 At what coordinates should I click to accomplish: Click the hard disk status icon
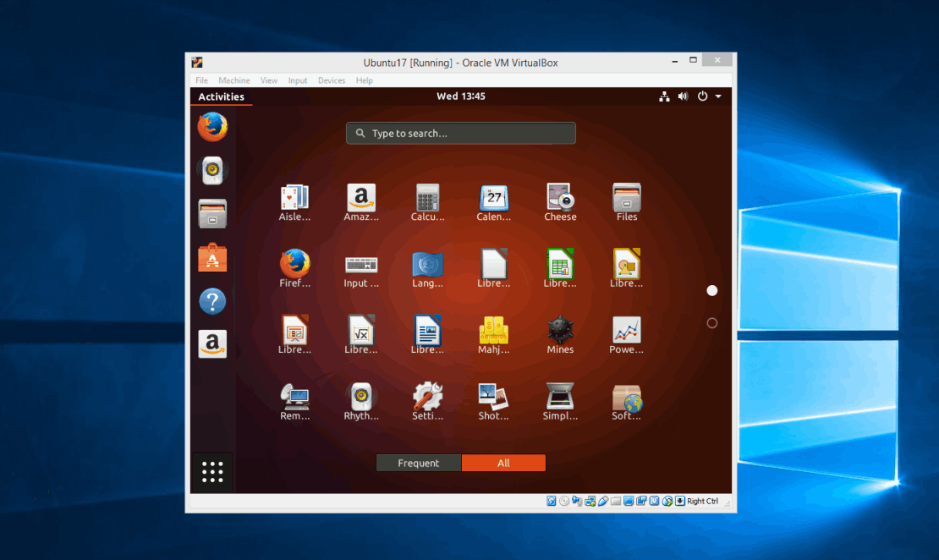pyautogui.click(x=551, y=501)
